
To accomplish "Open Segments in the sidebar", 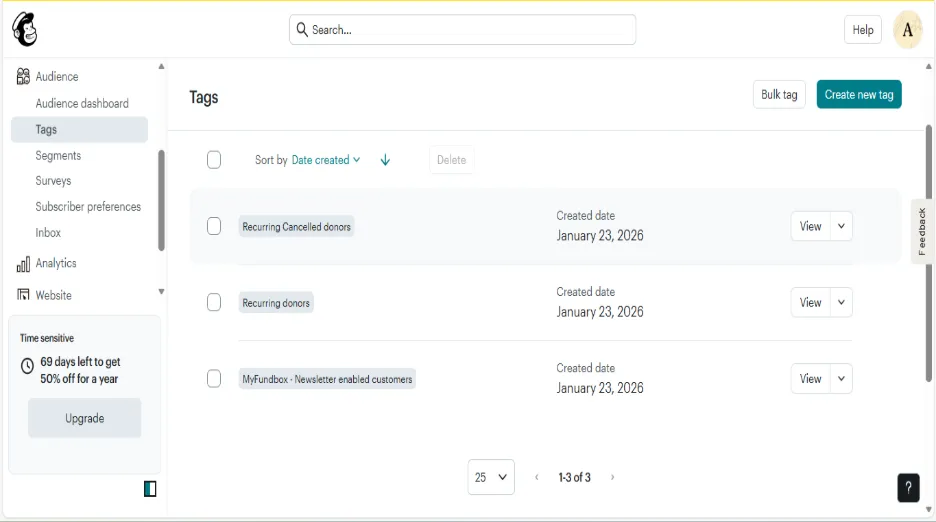I will tap(58, 155).
